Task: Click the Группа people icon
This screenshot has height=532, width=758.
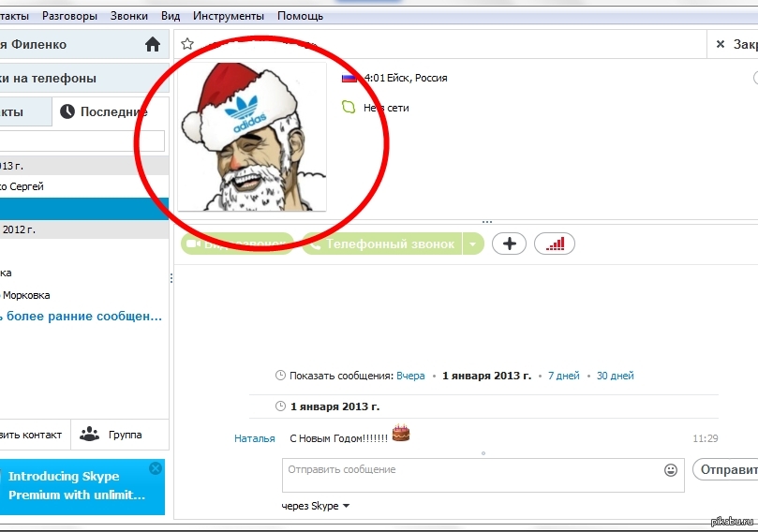Action: [89, 434]
